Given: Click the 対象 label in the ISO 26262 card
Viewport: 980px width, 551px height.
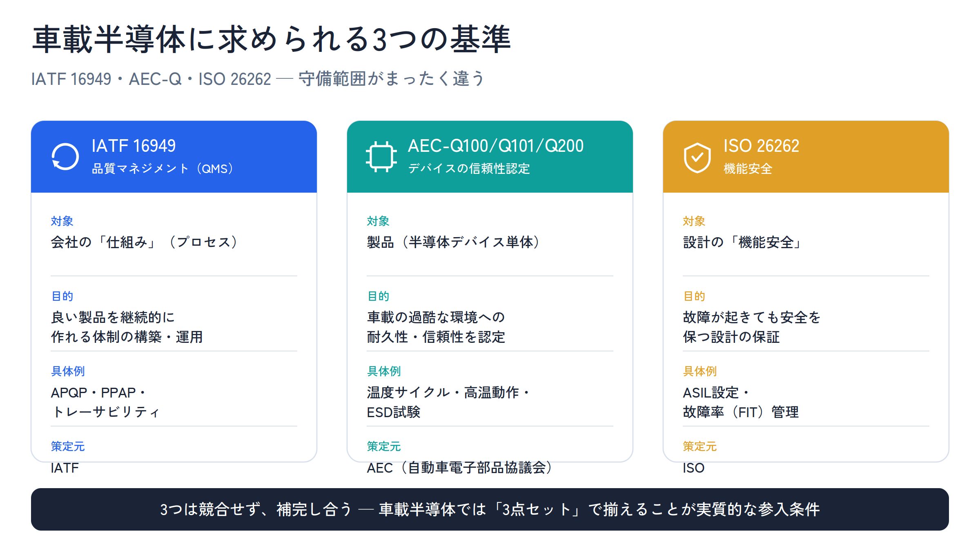Looking at the screenshot, I should point(694,221).
